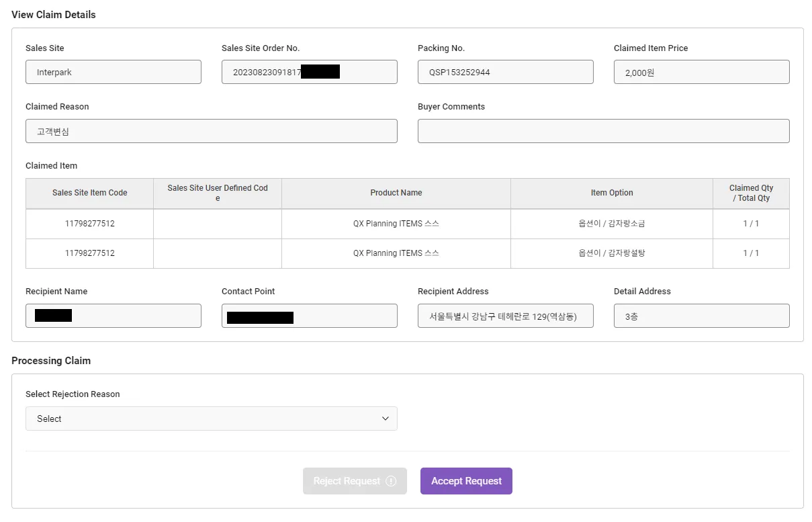Viewport: 812px width, 522px height.
Task: Click the exclamation icon on Reject Request
Action: tap(391, 481)
